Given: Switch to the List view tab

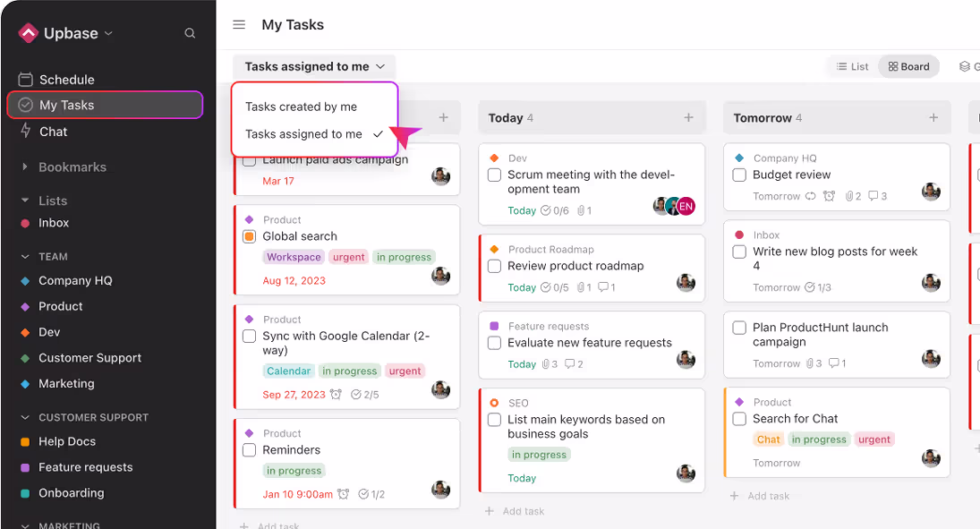Looking at the screenshot, I should pyautogui.click(x=852, y=66).
